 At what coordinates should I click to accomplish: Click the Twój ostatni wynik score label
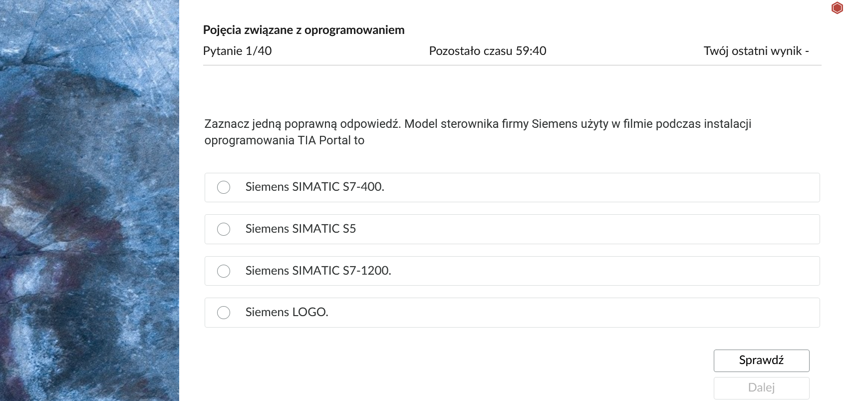[756, 50]
